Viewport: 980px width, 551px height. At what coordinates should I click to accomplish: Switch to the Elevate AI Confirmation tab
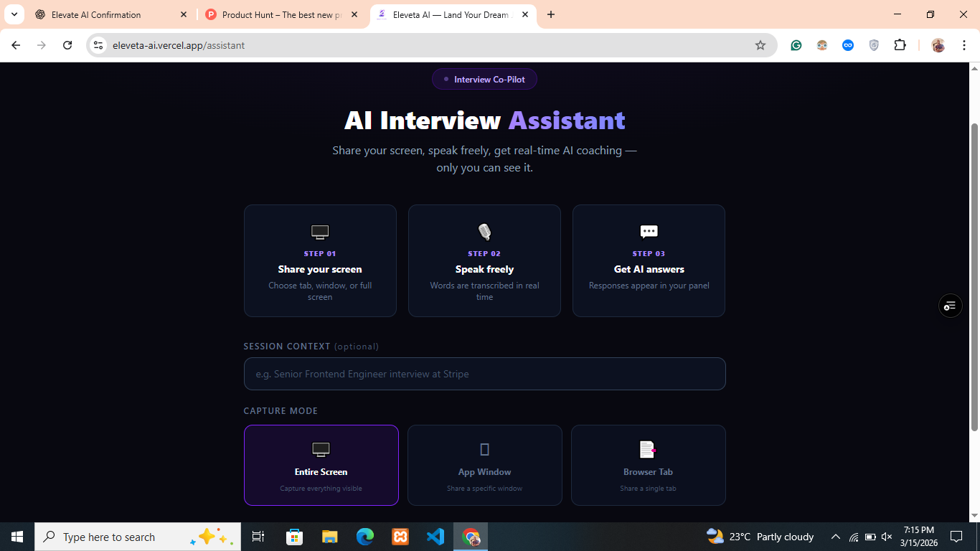click(x=108, y=14)
